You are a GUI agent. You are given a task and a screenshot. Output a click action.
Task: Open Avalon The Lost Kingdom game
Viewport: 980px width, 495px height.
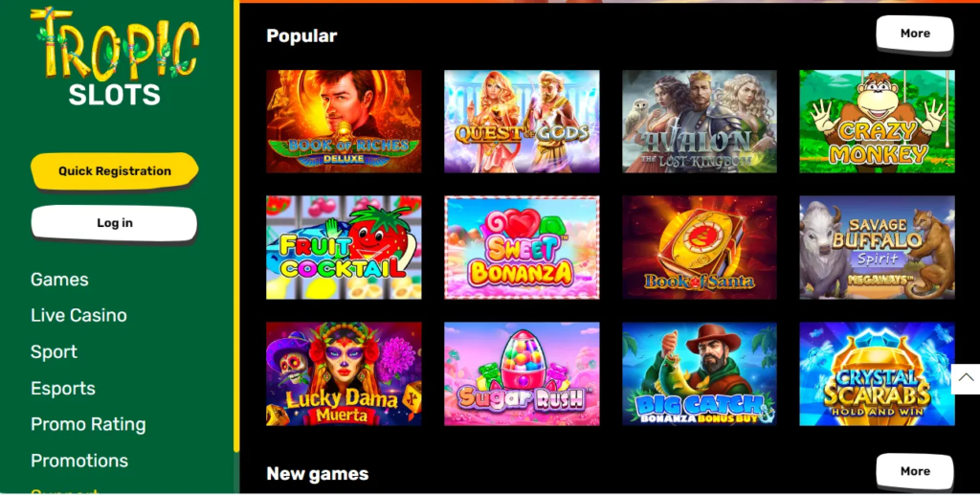[x=700, y=122]
